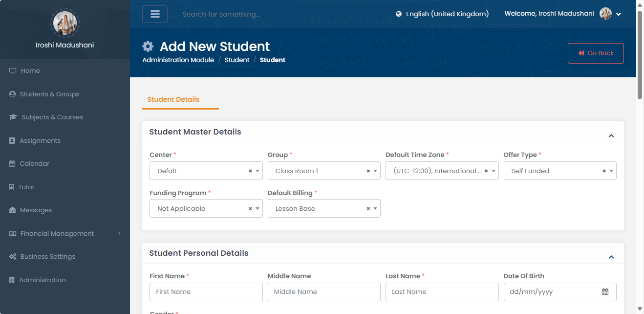Click the Go Back button
The image size is (644, 314).
[x=596, y=53]
